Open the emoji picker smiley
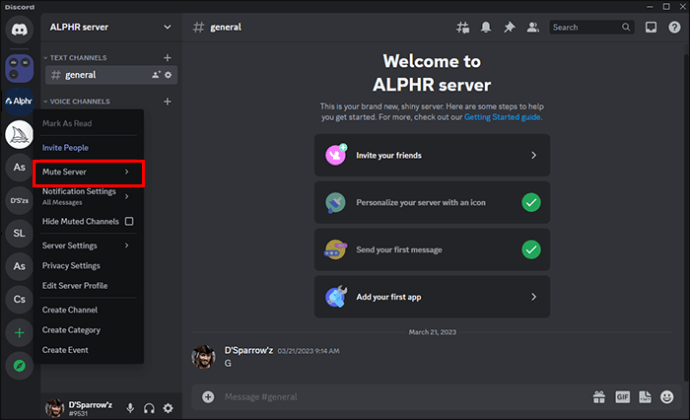The image size is (690, 420). (x=667, y=397)
